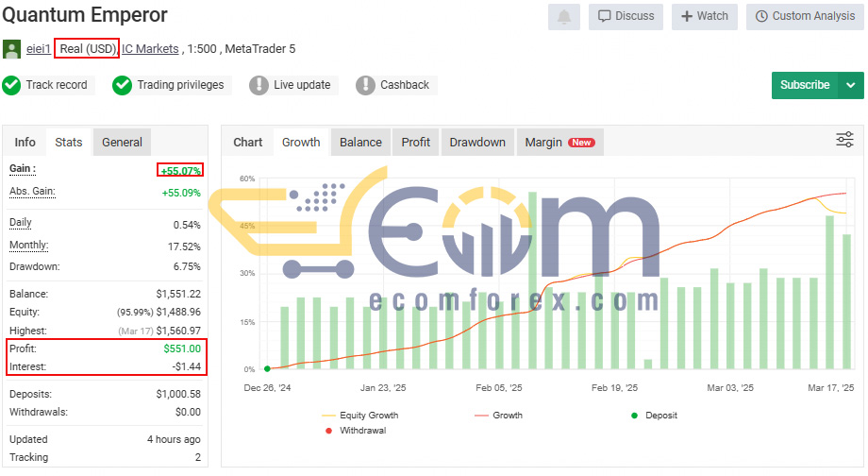The image size is (868, 476).
Task: Click the Deposits $1,000.58 value
Action: click(178, 394)
